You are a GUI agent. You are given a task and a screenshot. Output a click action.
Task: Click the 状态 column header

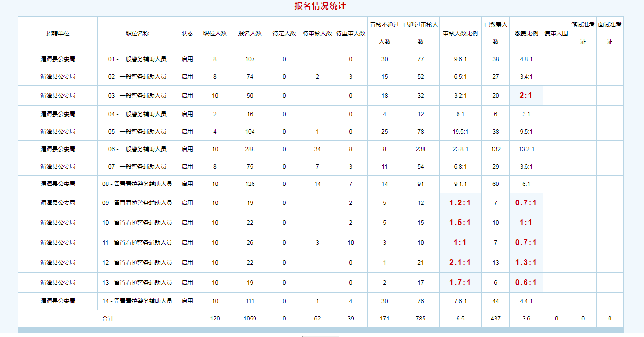click(187, 34)
